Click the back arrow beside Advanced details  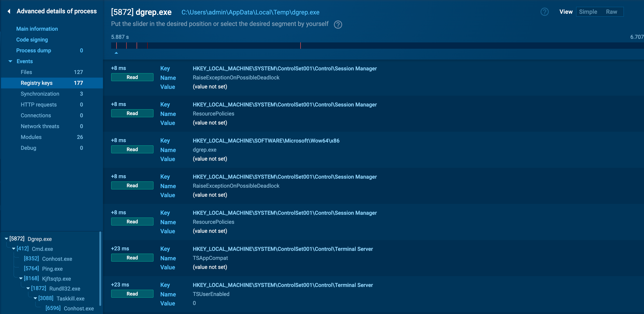(9, 11)
